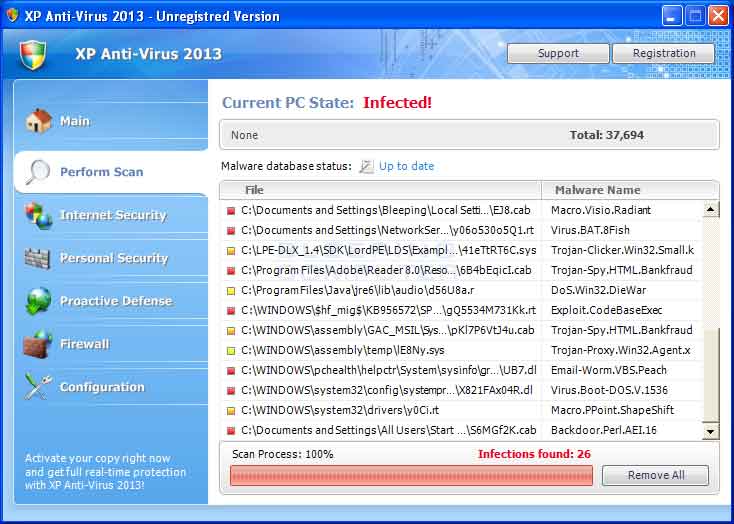Image resolution: width=734 pixels, height=524 pixels.
Task: Click yellow marker for lE8Ny.sys row
Action: [230, 351]
